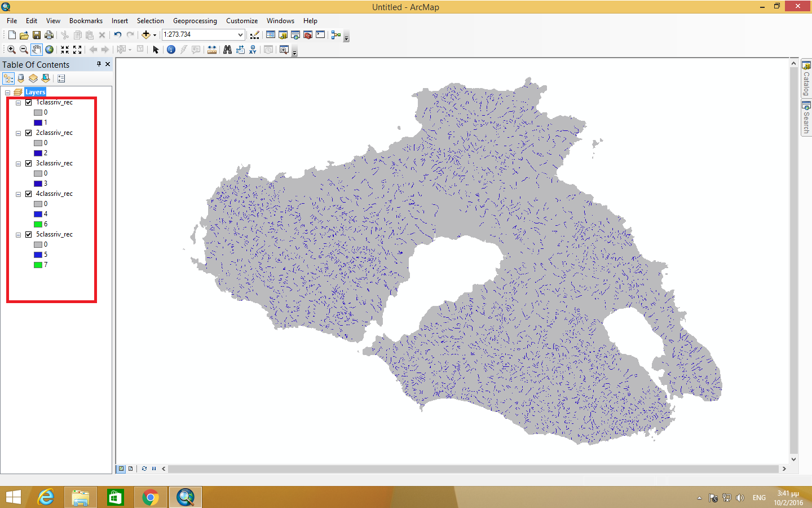Image resolution: width=812 pixels, height=508 pixels.
Task: Open the ArcToolbox window
Action: point(308,35)
